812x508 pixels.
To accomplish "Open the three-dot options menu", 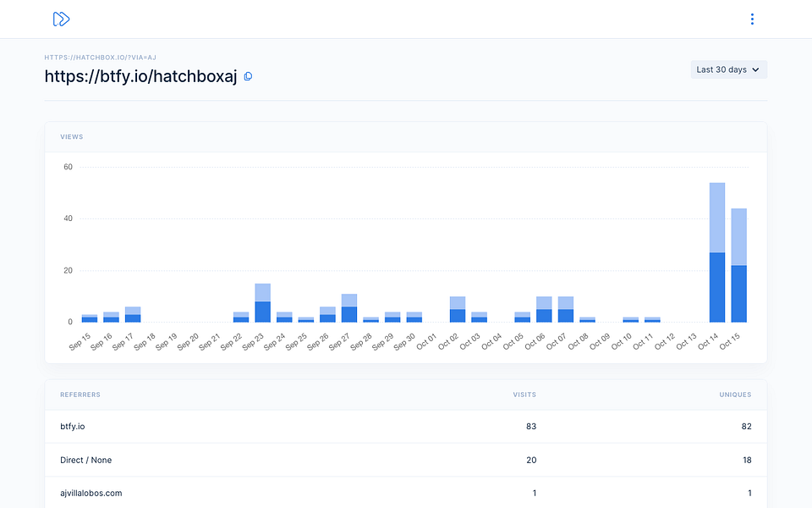I will pyautogui.click(x=752, y=19).
